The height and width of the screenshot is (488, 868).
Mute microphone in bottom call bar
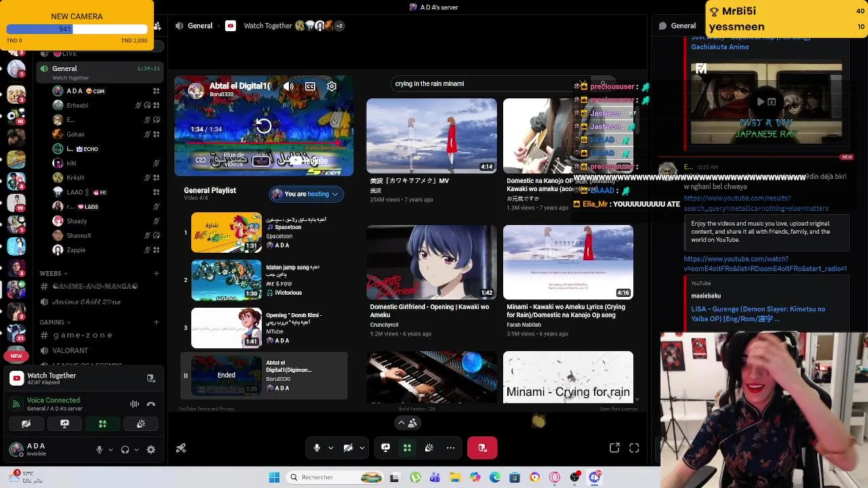(x=317, y=448)
